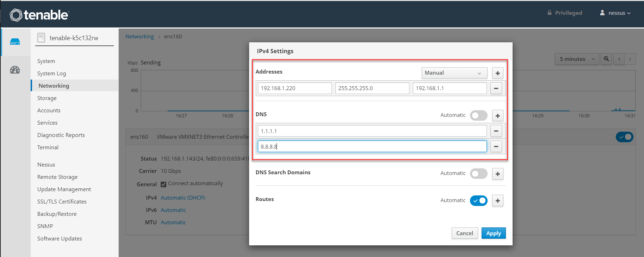The height and width of the screenshot is (257, 644).
Task: Open Services in the sidebar
Action: pyautogui.click(x=47, y=123)
